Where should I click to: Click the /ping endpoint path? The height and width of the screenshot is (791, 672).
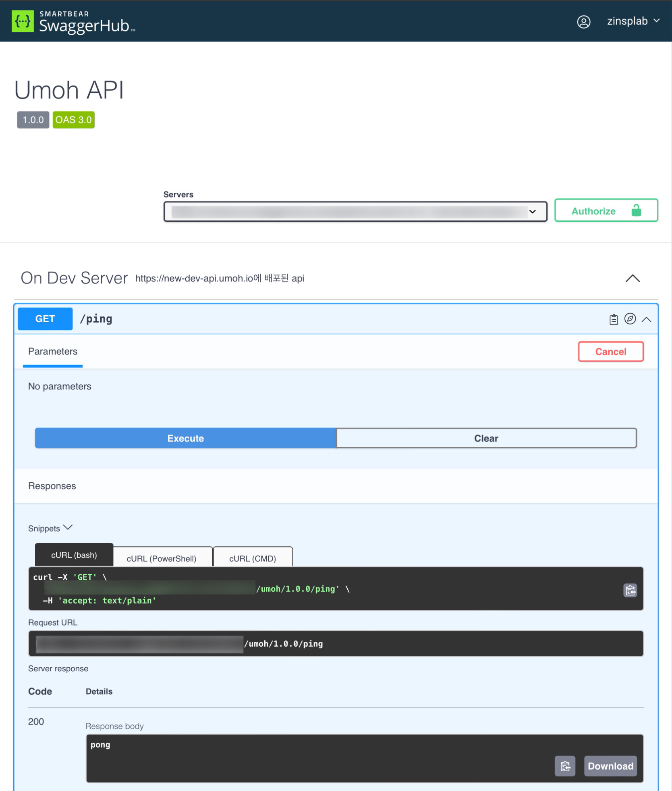(96, 319)
